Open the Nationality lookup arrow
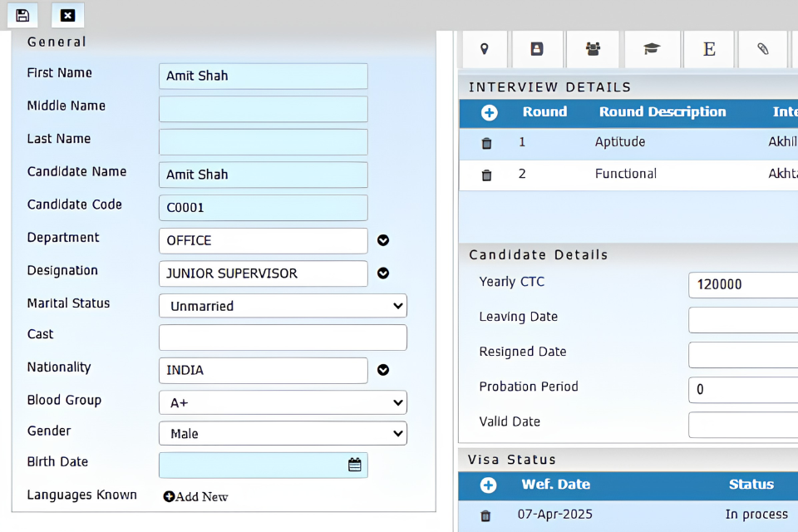Image resolution: width=798 pixels, height=532 pixels. pos(383,370)
